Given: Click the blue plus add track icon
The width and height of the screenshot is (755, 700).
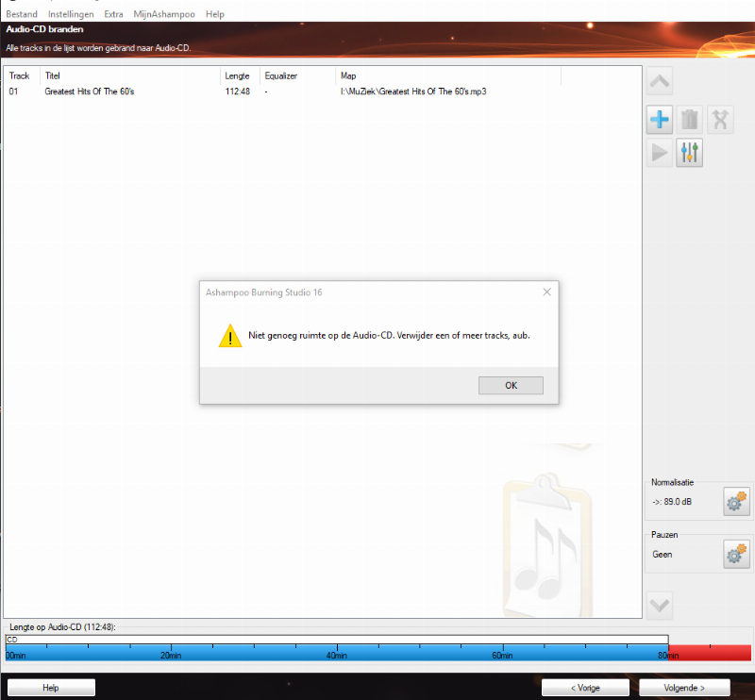Looking at the screenshot, I should (659, 120).
